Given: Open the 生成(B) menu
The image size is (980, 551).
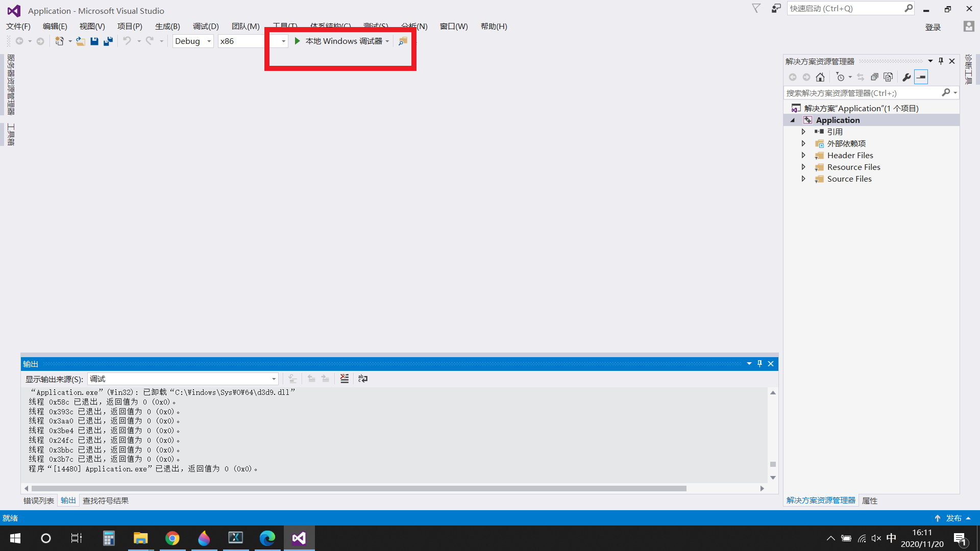Looking at the screenshot, I should pos(167,26).
